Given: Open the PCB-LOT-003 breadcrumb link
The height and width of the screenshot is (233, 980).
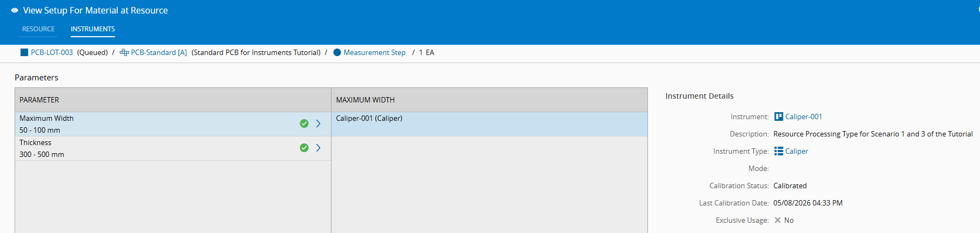Looking at the screenshot, I should (52, 52).
